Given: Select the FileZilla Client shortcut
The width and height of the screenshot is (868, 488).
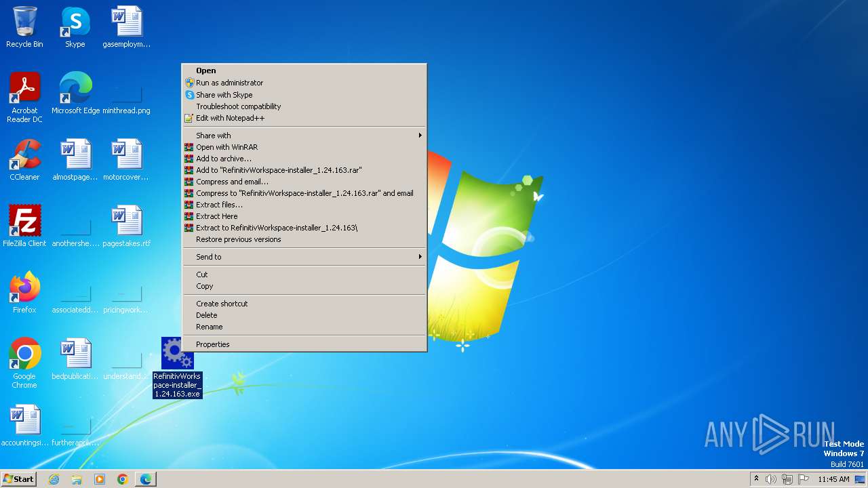Looking at the screenshot, I should pos(24,226).
